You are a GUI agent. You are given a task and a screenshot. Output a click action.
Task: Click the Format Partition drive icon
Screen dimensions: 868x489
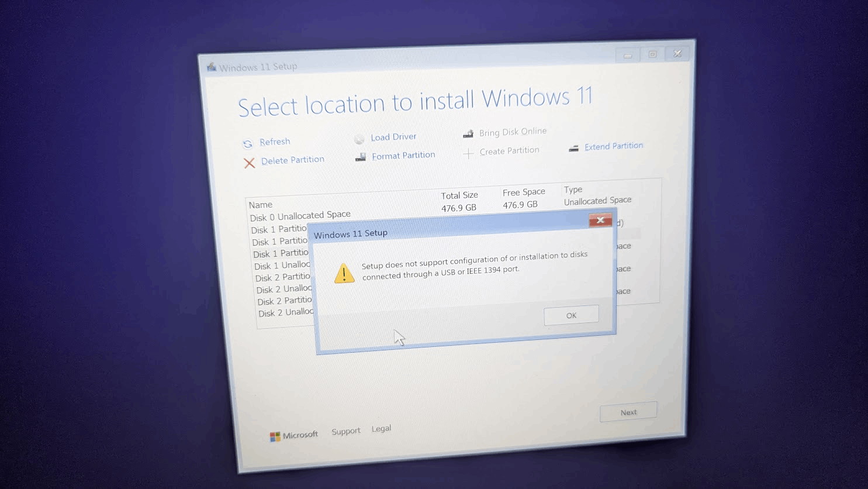click(x=361, y=157)
